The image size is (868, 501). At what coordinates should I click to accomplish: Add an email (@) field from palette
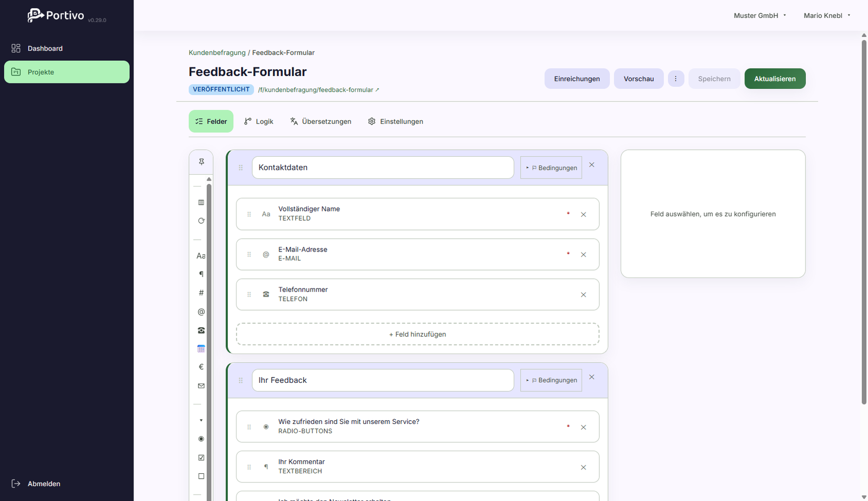[x=201, y=312]
